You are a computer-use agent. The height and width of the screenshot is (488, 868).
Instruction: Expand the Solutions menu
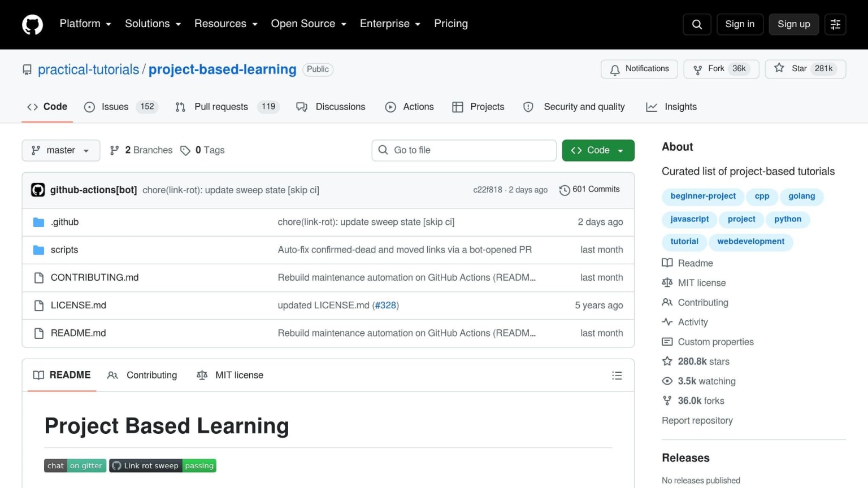(x=153, y=24)
